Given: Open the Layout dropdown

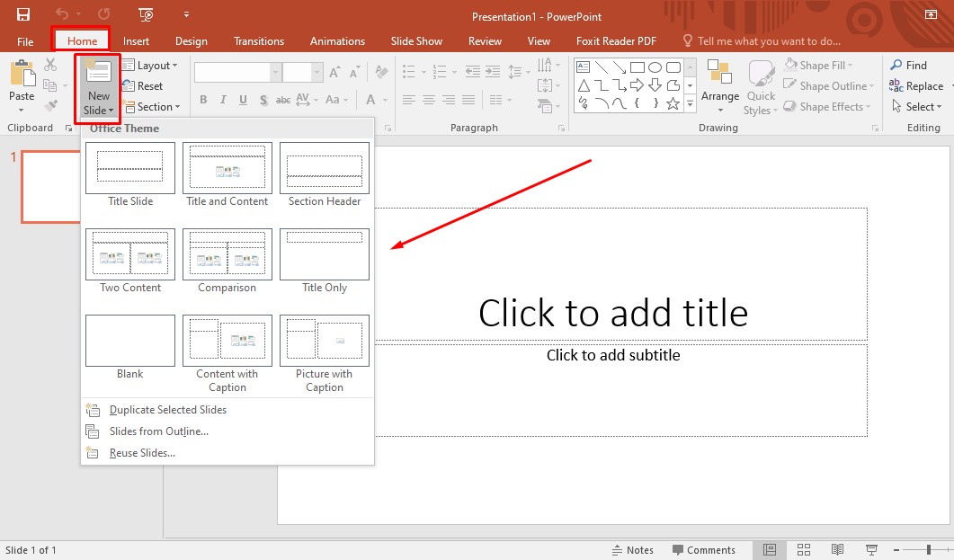Looking at the screenshot, I should [151, 65].
